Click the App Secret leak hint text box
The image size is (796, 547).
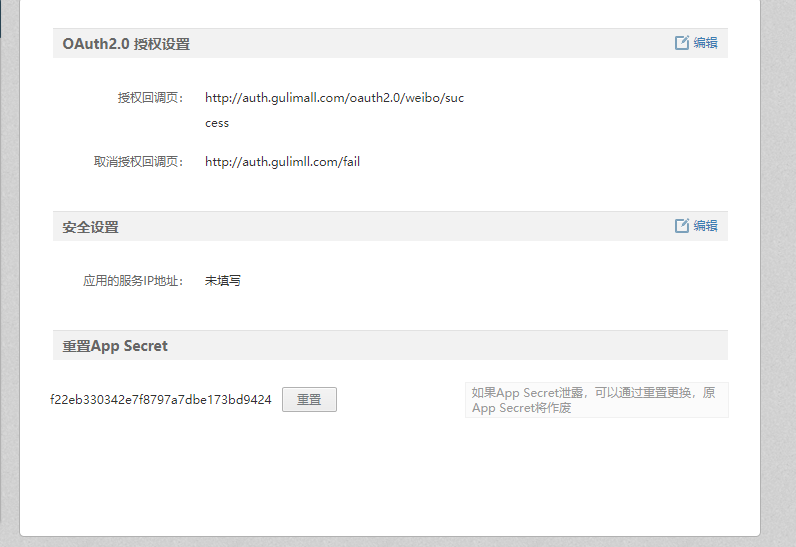(x=596, y=400)
